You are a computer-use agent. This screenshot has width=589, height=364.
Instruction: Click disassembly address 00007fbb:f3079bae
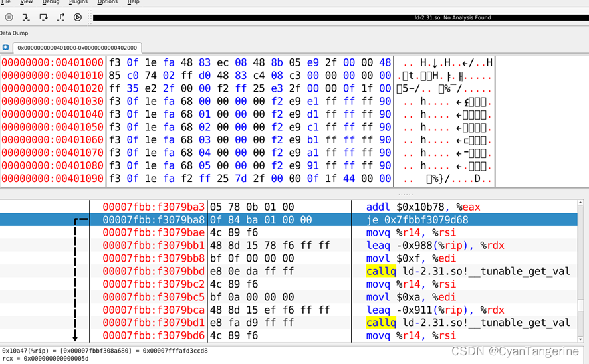click(x=154, y=232)
